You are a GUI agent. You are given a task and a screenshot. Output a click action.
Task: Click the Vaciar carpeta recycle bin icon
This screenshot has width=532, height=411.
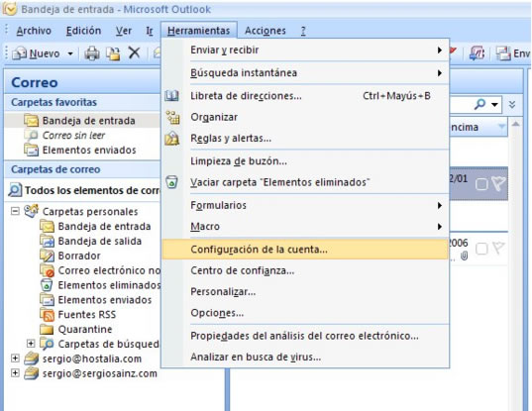click(x=171, y=182)
